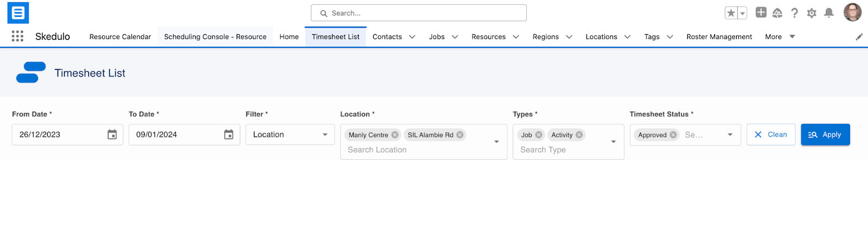Open the From Date calendar picker
868x238 pixels.
pos(112,135)
